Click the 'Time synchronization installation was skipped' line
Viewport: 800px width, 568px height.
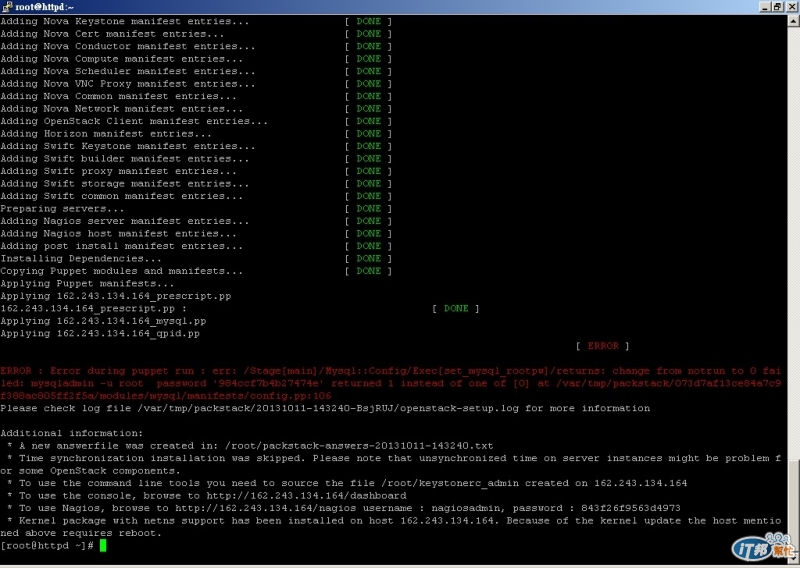click(x=390, y=458)
